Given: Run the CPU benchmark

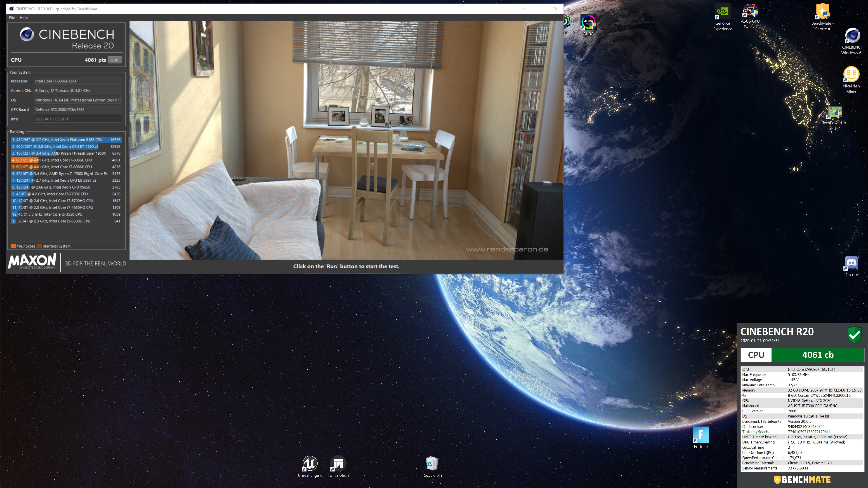Looking at the screenshot, I should point(115,60).
